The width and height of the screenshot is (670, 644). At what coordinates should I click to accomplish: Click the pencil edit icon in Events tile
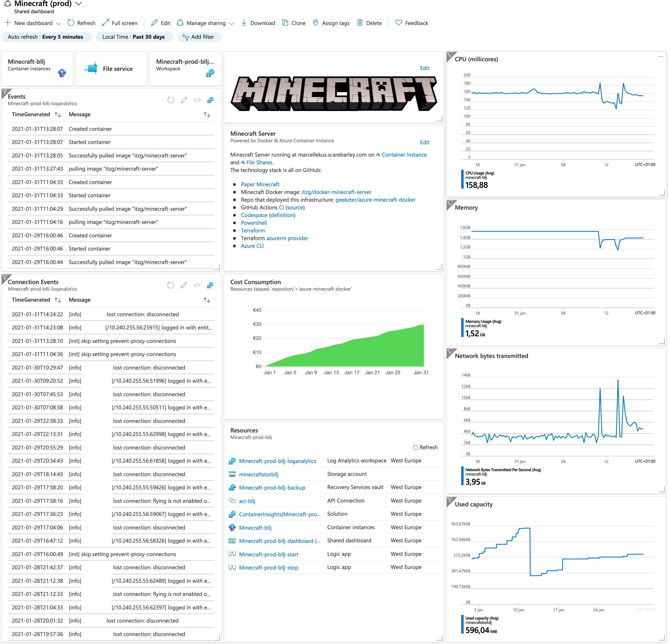pos(184,100)
